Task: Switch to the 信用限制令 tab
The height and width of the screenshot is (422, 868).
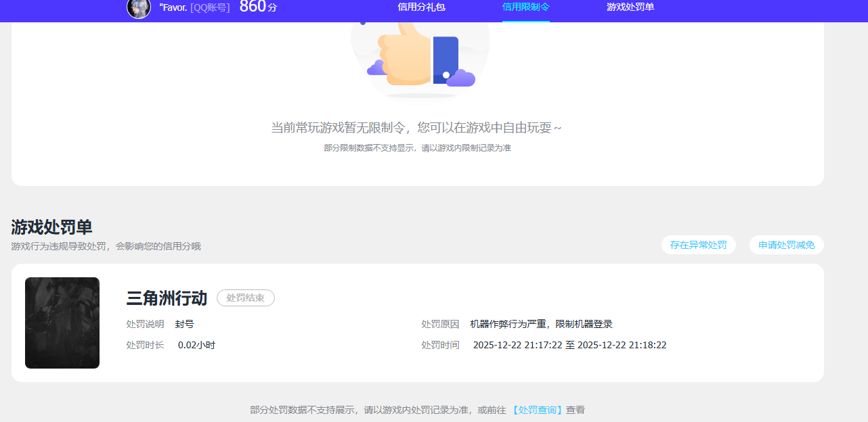Action: 525,7
